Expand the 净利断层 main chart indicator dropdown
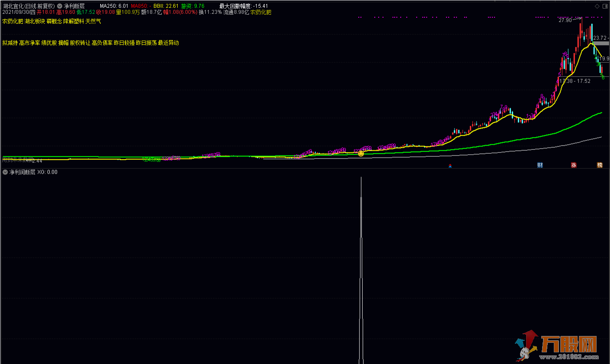This screenshot has height=364, width=610. (x=60, y=6)
